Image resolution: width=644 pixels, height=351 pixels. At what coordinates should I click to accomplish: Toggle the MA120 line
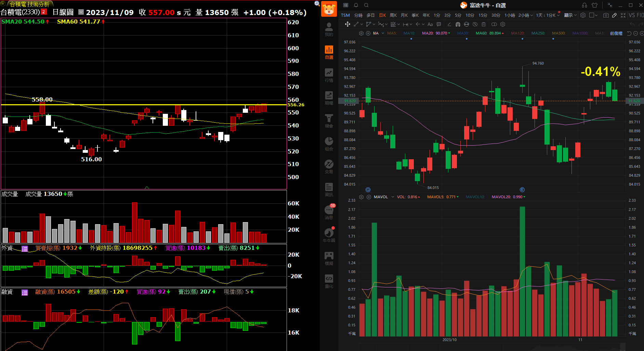coord(517,33)
